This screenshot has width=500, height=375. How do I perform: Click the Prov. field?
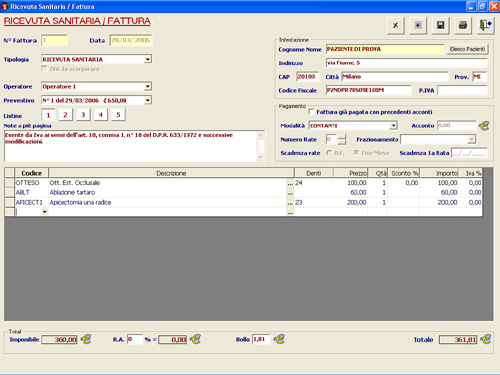coord(480,77)
